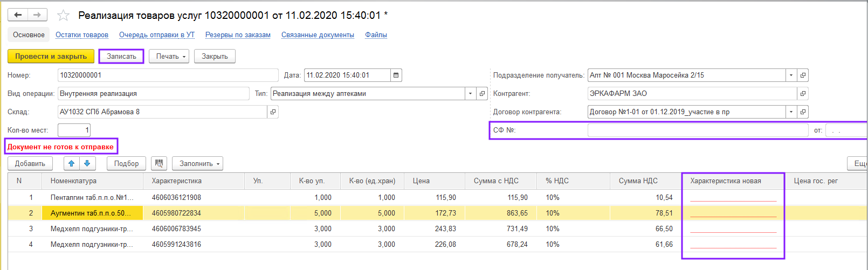
Task: Click the back navigation arrow
Action: tap(18, 15)
